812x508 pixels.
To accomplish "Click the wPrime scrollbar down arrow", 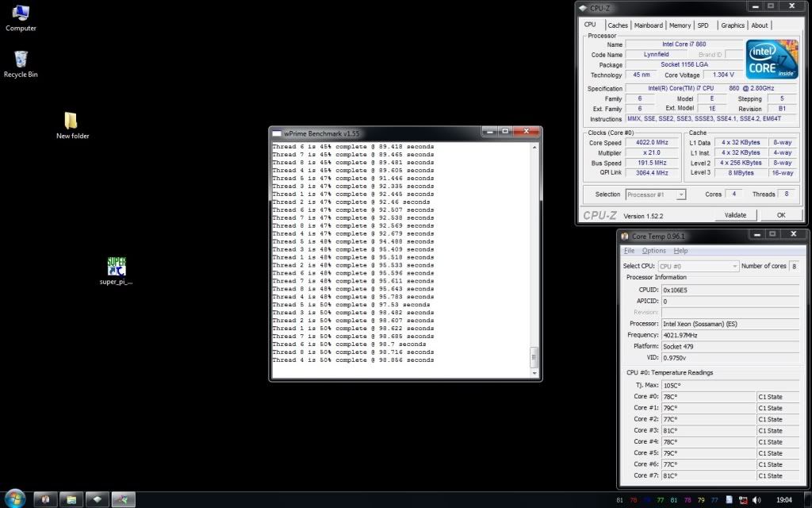I will (534, 373).
